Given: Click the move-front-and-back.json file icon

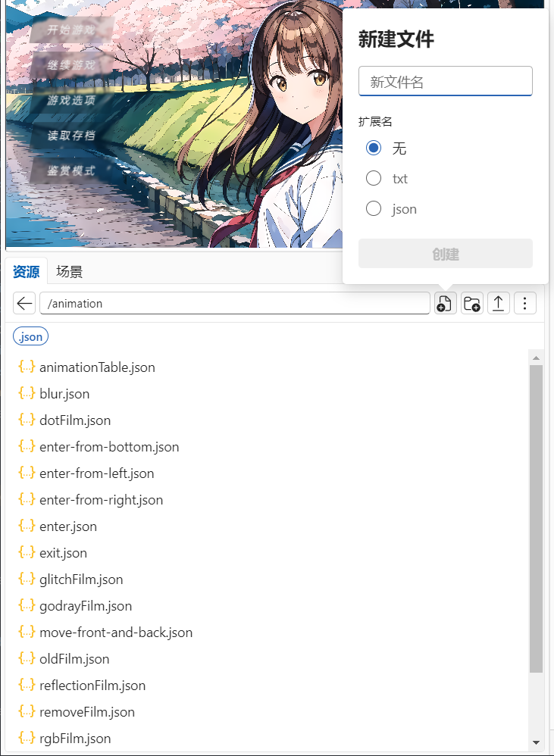Looking at the screenshot, I should click(x=27, y=632).
